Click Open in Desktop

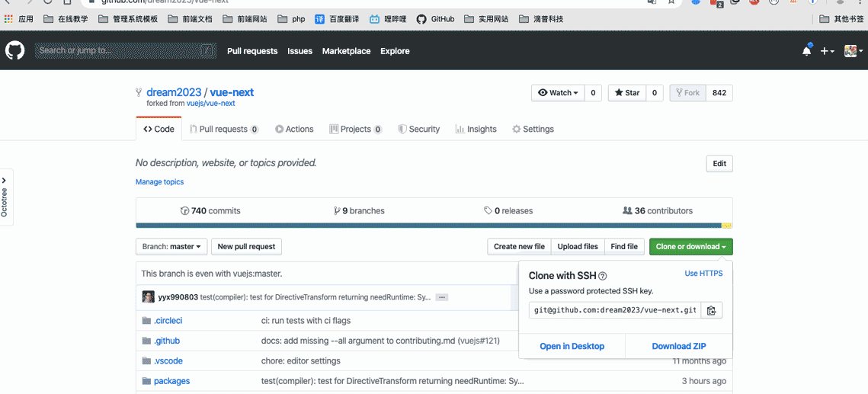pyautogui.click(x=572, y=347)
